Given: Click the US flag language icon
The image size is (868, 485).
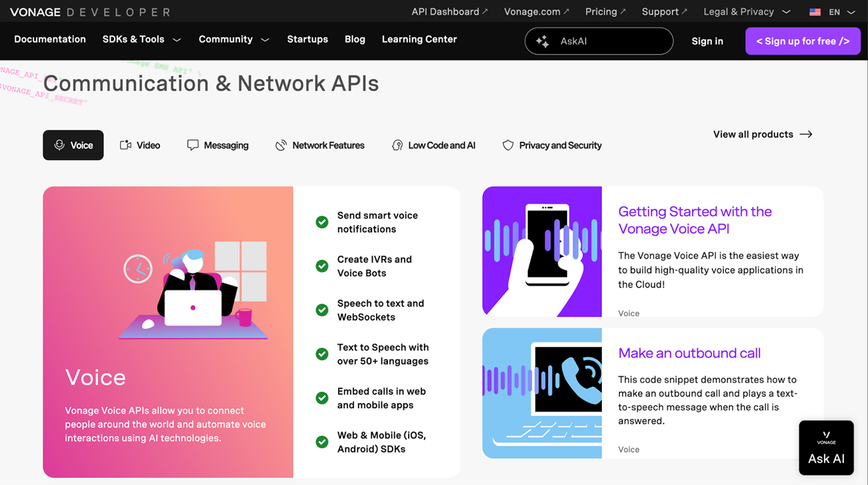Looking at the screenshot, I should click(815, 12).
